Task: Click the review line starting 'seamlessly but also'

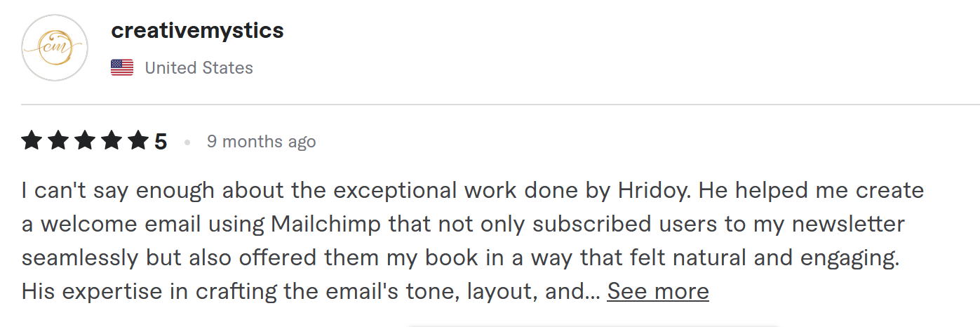Action: pyautogui.click(x=461, y=258)
